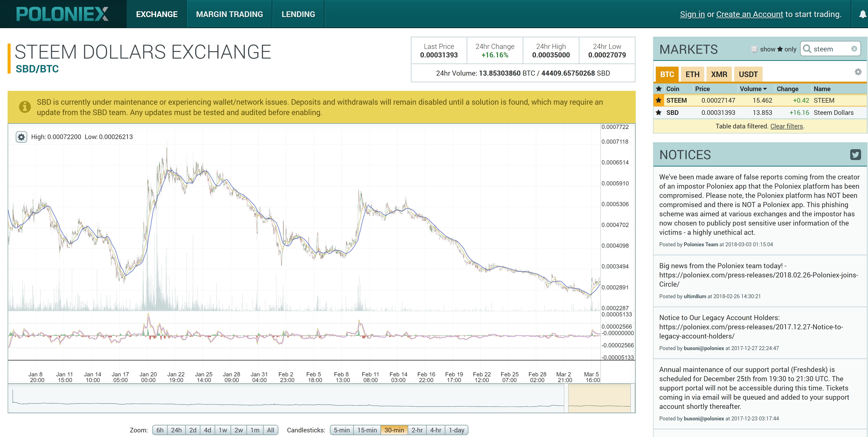This screenshot has height=437, width=868.
Task: Click highlighted range in chart navigator
Action: point(599,398)
